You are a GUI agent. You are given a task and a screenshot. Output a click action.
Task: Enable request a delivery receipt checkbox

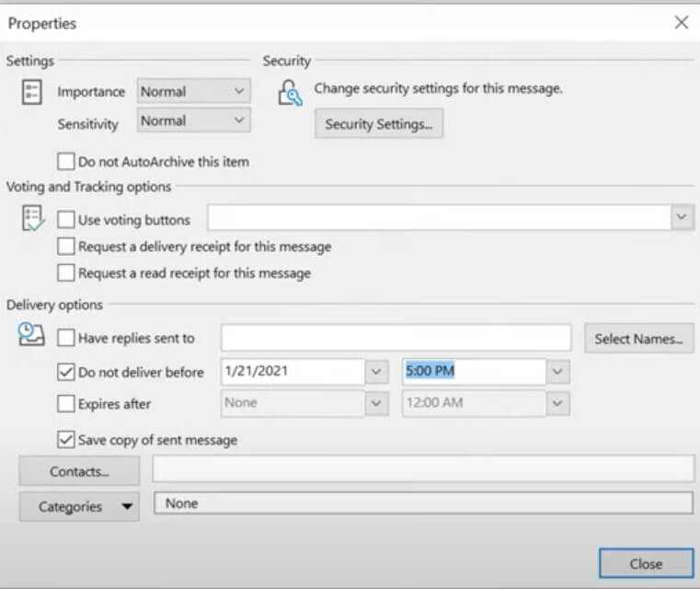[65, 247]
